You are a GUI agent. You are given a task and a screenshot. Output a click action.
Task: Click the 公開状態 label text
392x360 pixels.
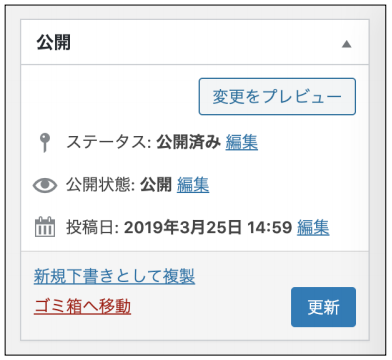100,185
